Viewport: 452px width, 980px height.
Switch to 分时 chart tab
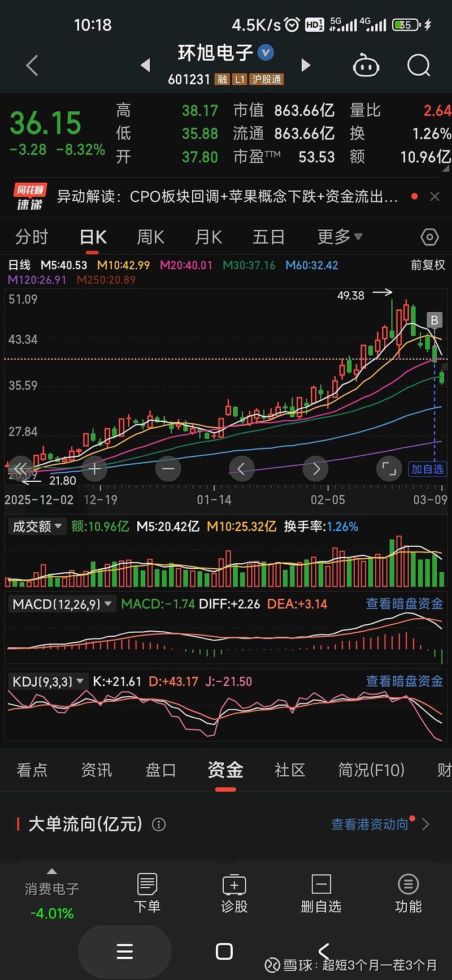point(32,237)
